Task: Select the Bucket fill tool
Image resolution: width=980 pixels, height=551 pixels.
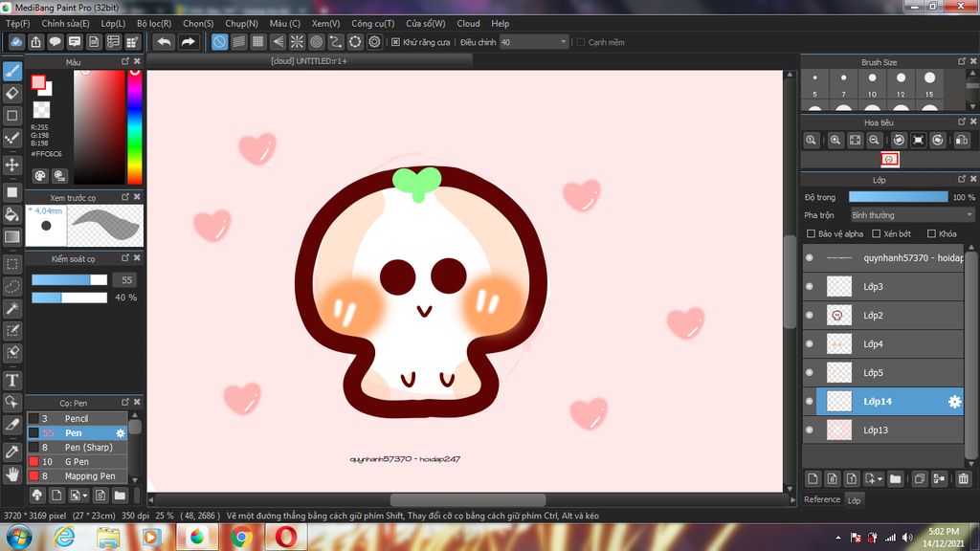Action: coord(12,214)
